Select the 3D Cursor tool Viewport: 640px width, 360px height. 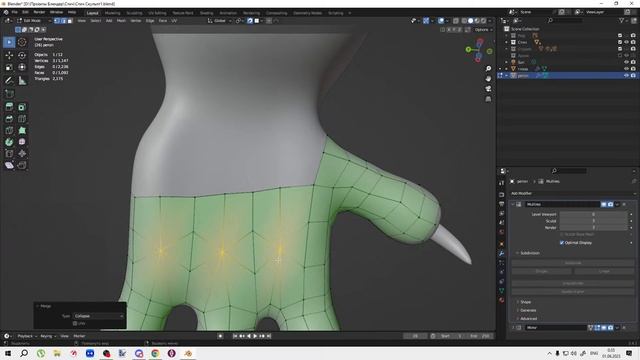(x=22, y=42)
